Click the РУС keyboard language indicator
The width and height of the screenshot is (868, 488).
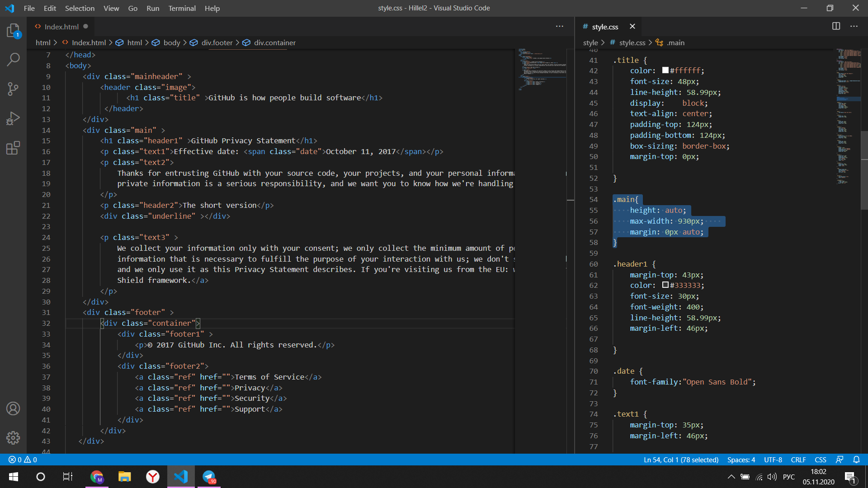pyautogui.click(x=789, y=477)
